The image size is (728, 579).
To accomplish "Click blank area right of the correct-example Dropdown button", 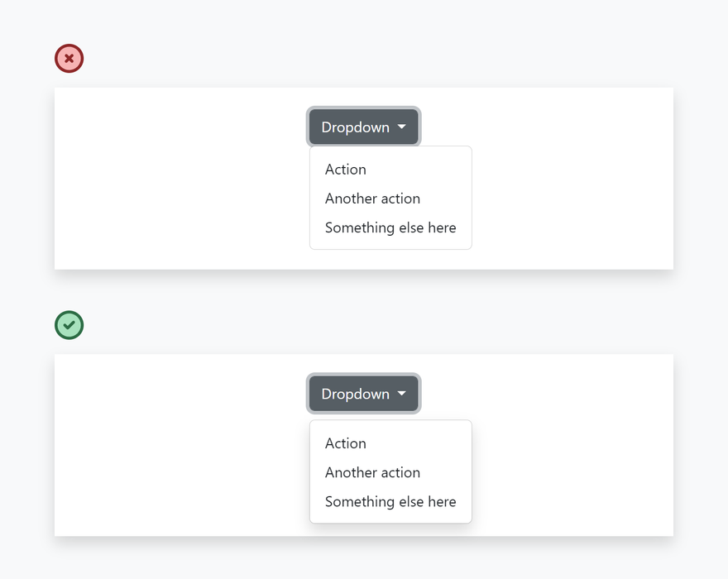I will (546, 394).
